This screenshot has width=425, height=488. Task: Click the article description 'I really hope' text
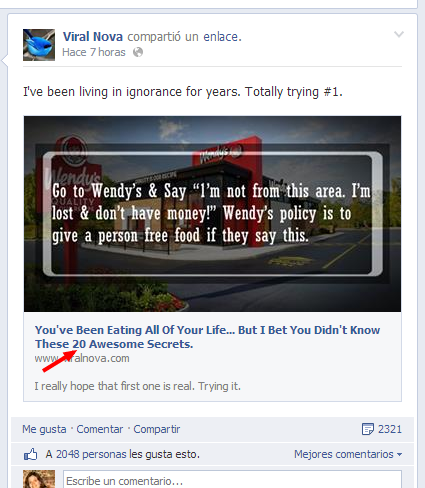point(137,386)
